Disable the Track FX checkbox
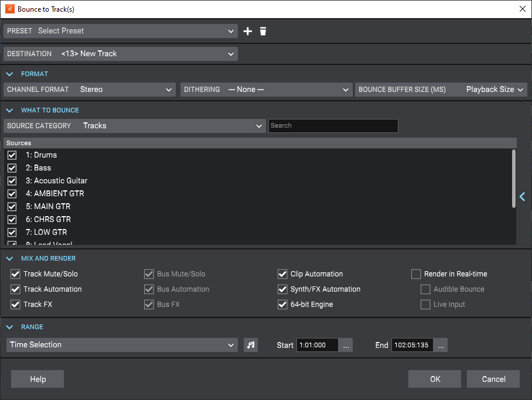 click(x=15, y=305)
